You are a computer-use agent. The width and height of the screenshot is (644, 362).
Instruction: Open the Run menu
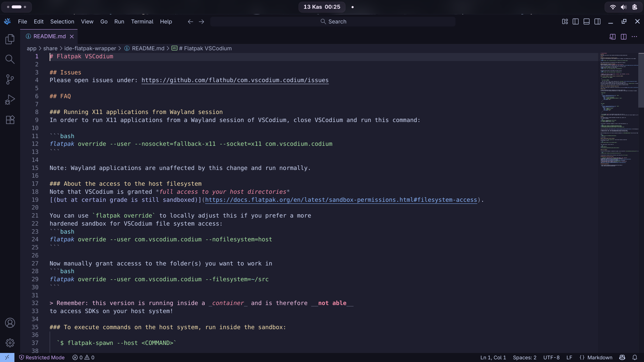point(119,21)
